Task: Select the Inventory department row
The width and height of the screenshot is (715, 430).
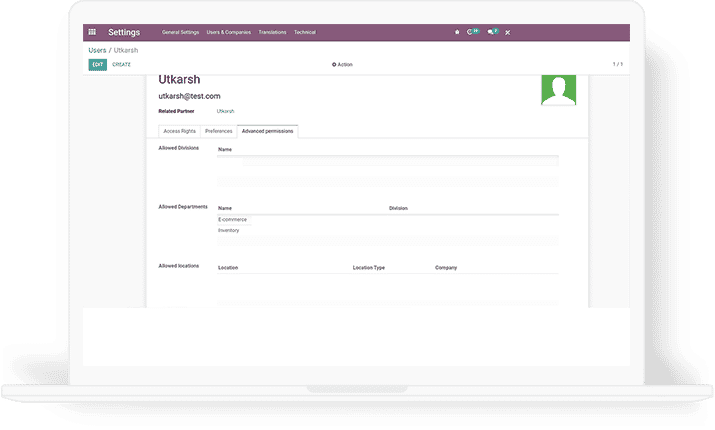Action: pos(229,230)
